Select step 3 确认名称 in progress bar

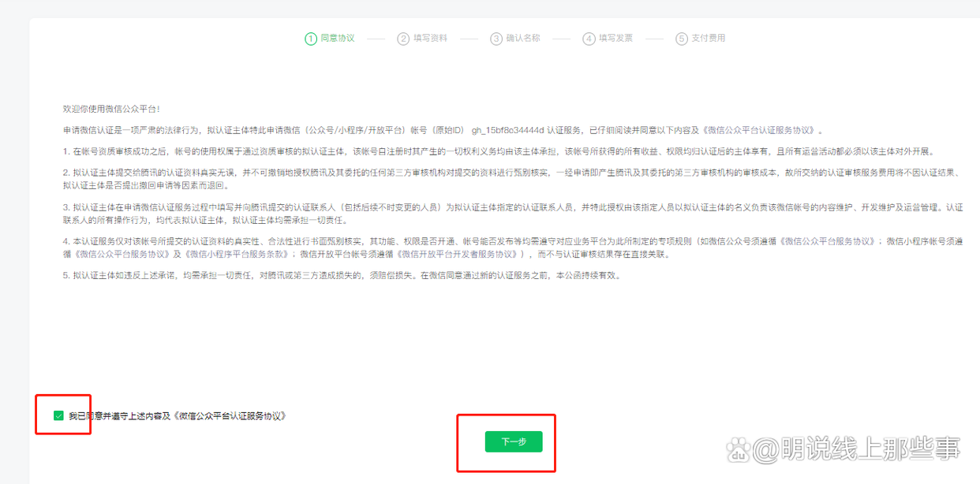[x=515, y=38]
